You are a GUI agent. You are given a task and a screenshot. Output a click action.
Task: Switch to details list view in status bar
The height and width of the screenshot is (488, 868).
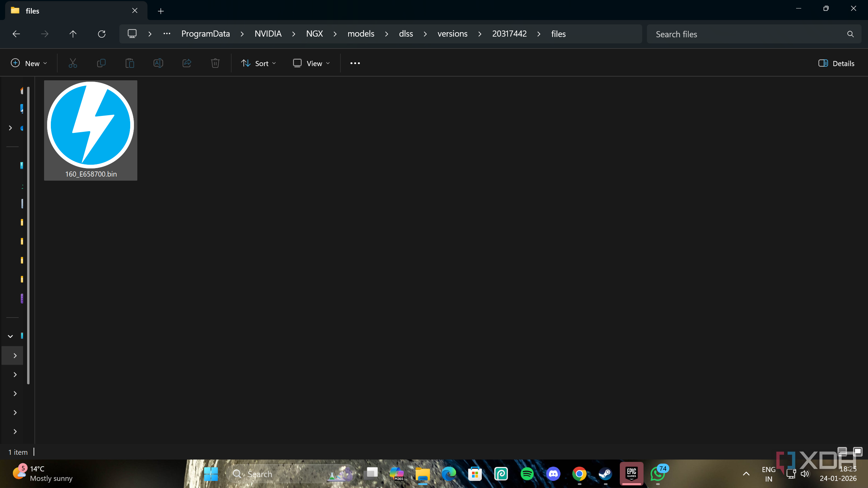point(842,452)
